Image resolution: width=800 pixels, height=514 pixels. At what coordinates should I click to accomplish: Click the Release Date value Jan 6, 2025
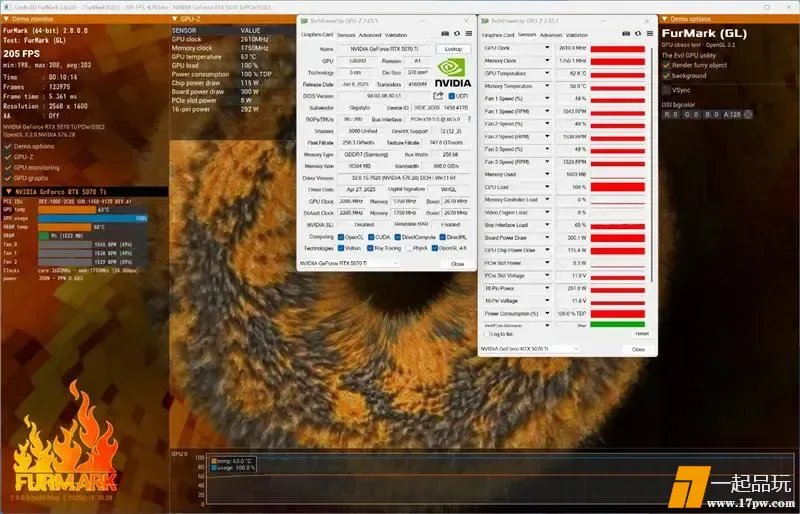[356, 84]
